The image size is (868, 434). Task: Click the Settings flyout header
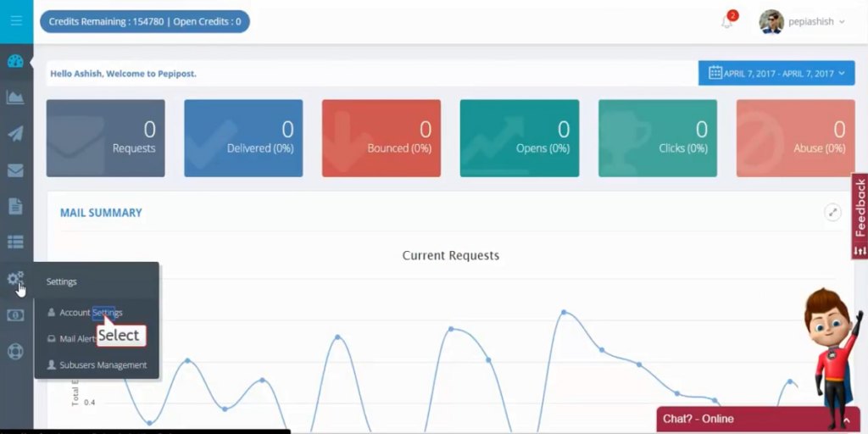61,281
